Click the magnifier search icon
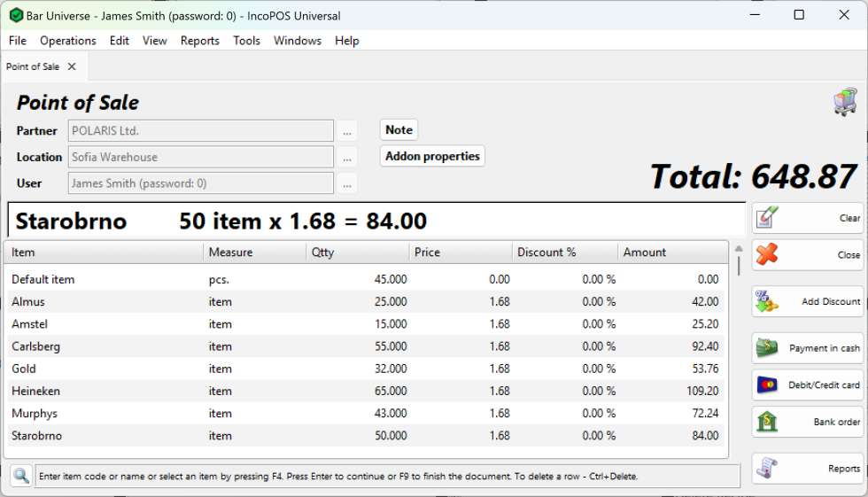This screenshot has width=868, height=497. click(x=21, y=476)
